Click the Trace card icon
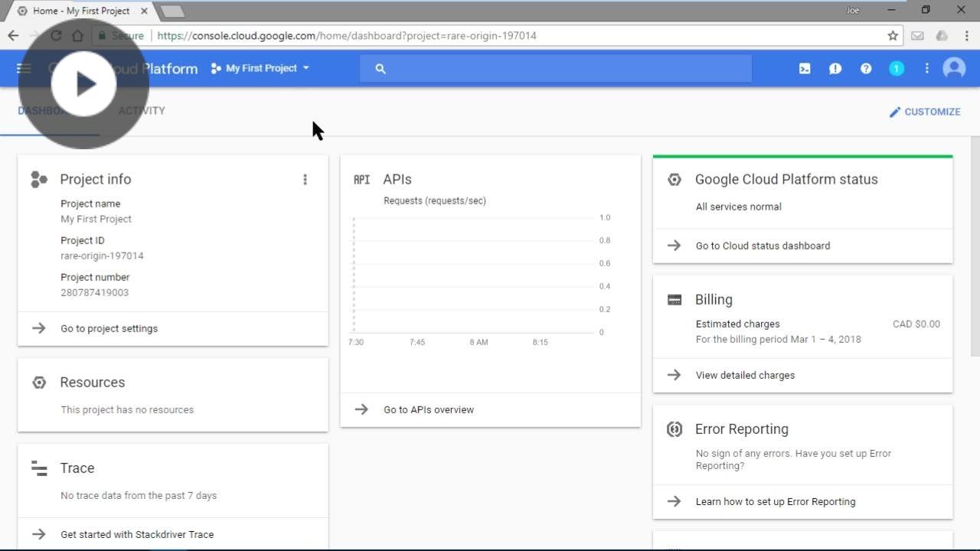This screenshot has width=980, height=551. click(39, 468)
